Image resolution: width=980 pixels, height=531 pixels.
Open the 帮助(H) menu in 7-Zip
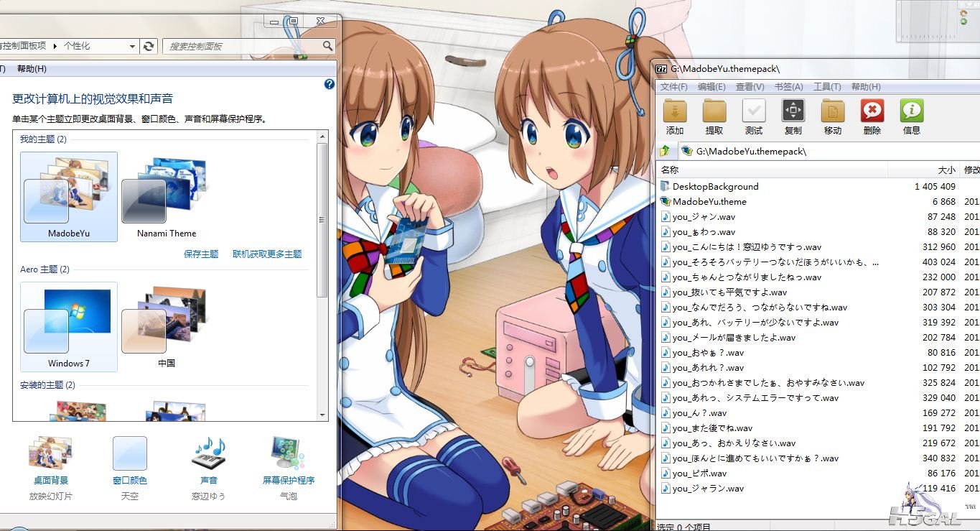click(x=865, y=86)
